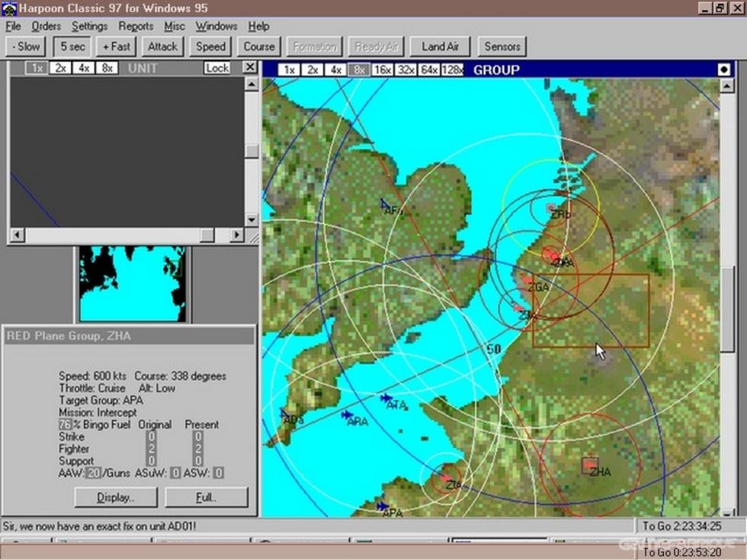Open the Orders menu
The width and height of the screenshot is (747, 560).
pyautogui.click(x=46, y=26)
